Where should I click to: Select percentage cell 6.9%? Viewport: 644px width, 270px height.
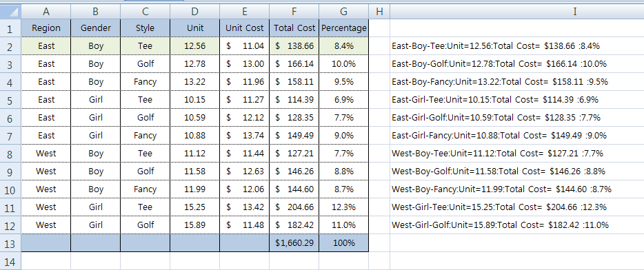pos(344,100)
